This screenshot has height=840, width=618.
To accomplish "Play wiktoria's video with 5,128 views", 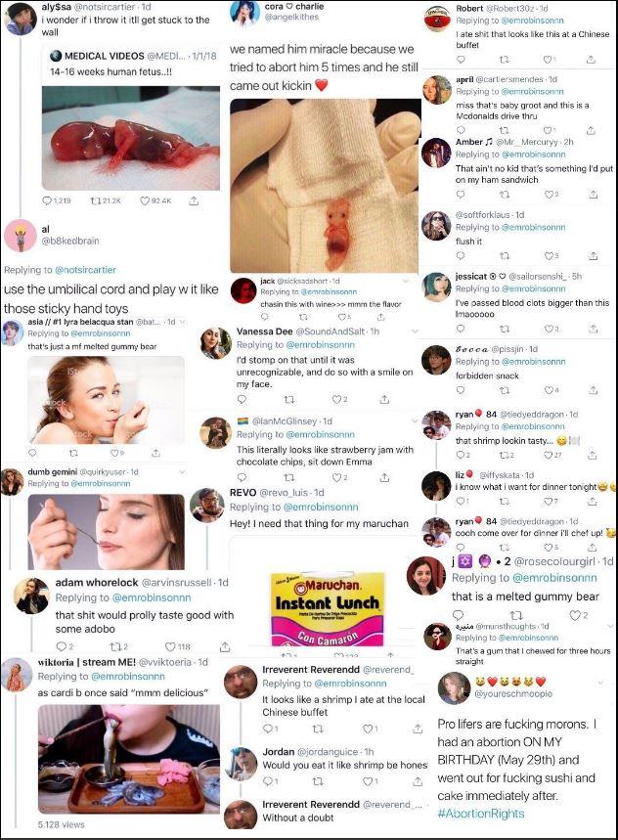I will (128, 759).
